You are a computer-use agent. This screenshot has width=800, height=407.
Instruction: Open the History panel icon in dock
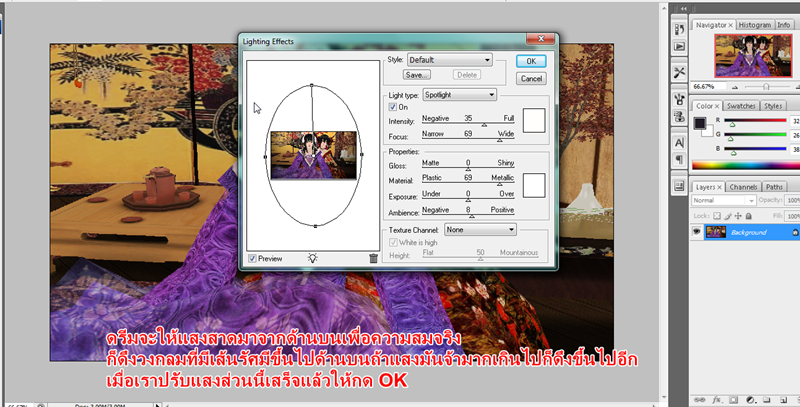click(679, 29)
